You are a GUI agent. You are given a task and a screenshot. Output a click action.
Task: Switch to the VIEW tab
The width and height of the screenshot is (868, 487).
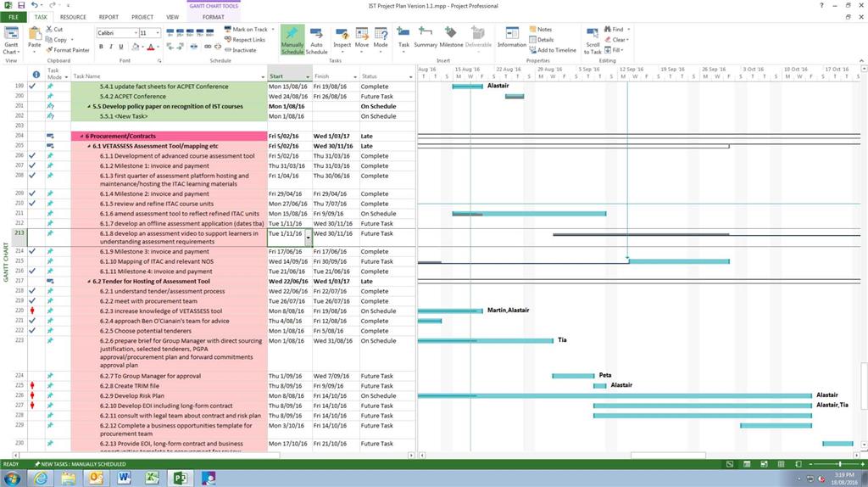173,17
